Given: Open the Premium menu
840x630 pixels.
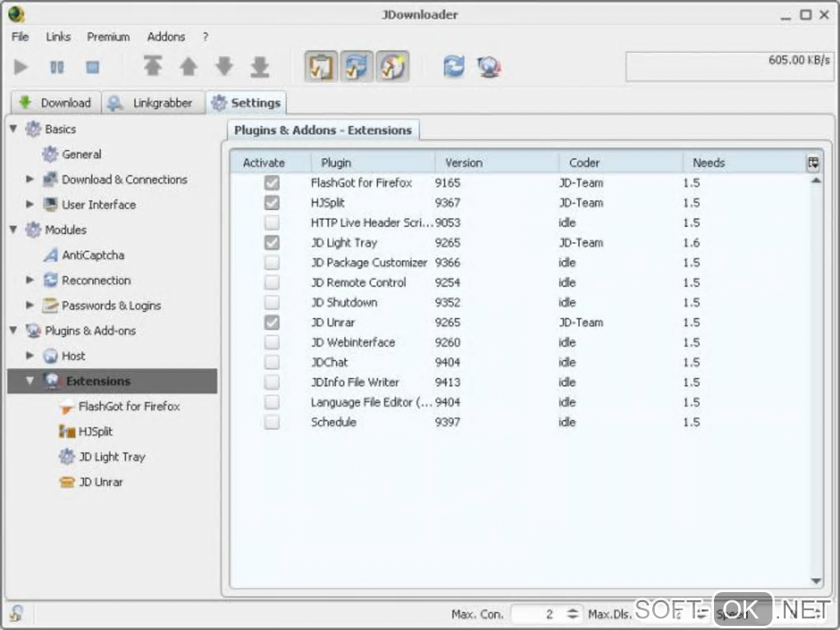Looking at the screenshot, I should coord(108,37).
